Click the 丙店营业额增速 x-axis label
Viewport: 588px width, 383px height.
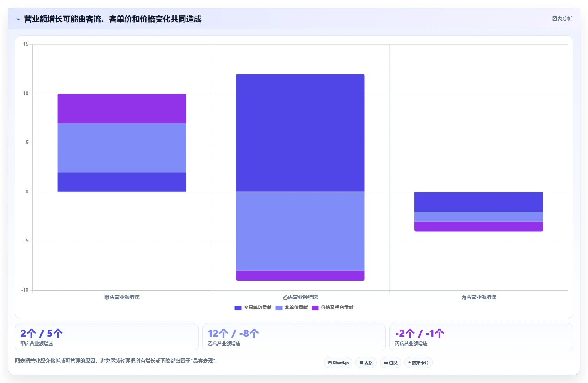478,297
